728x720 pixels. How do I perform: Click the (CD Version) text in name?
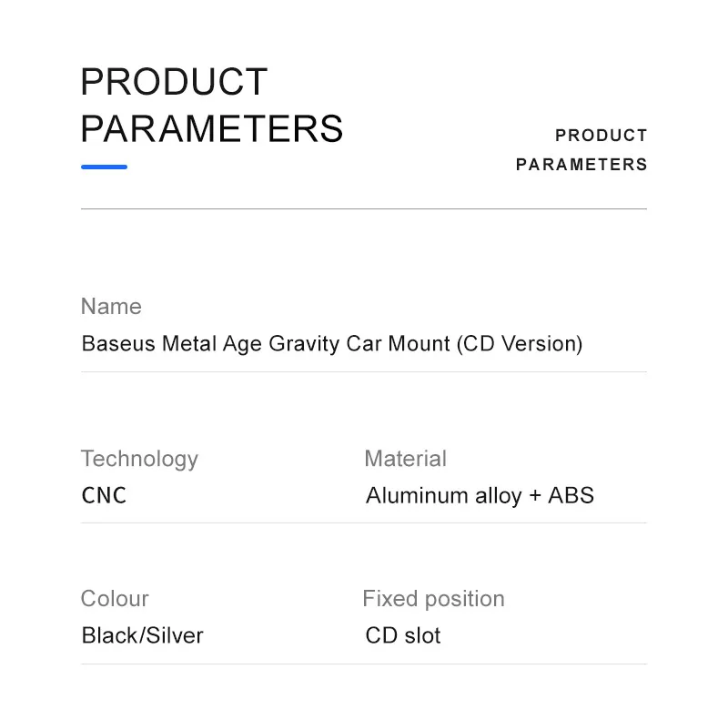[x=520, y=344]
